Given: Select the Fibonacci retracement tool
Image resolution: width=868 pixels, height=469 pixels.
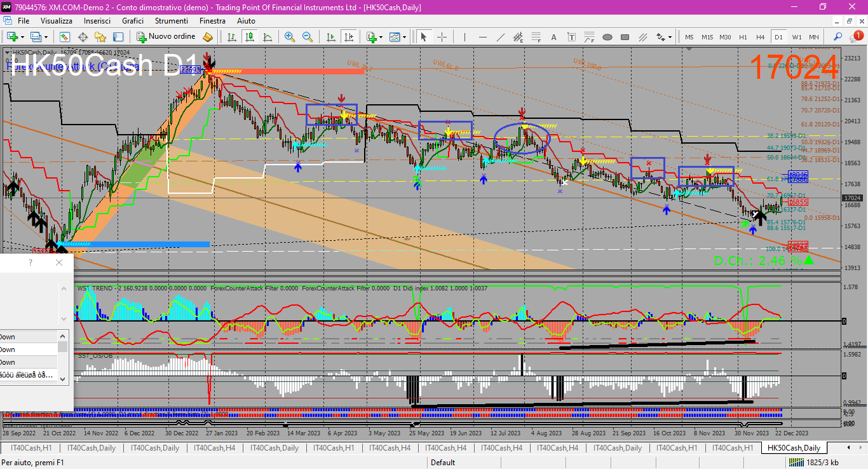Looking at the screenshot, I should tap(536, 37).
